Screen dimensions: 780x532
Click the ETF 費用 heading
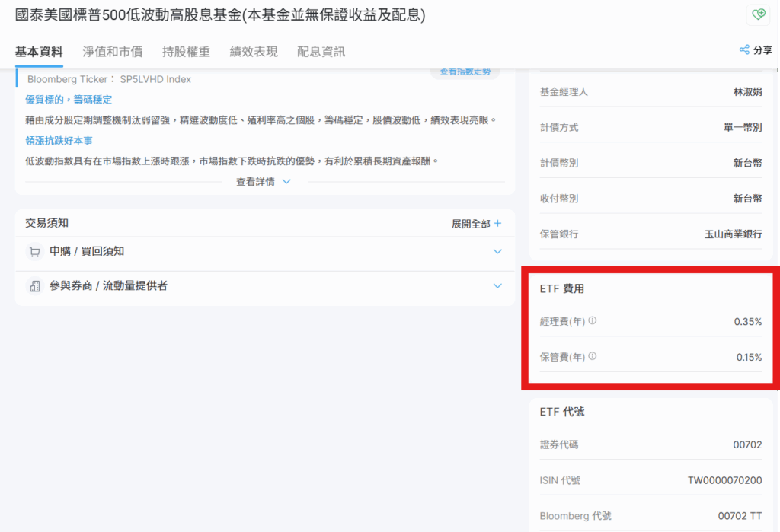[562, 289]
